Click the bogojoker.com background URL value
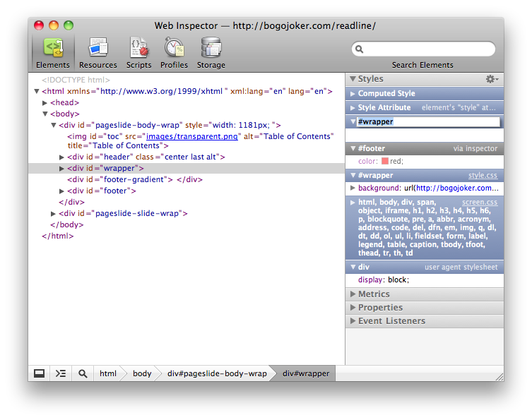Viewport: 532px width, 420px height. (x=458, y=188)
